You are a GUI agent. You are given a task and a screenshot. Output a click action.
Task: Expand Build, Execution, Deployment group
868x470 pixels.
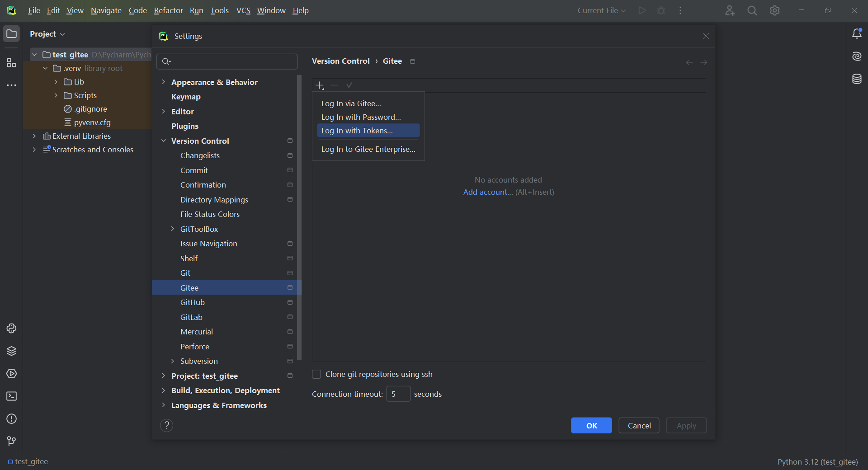point(164,390)
